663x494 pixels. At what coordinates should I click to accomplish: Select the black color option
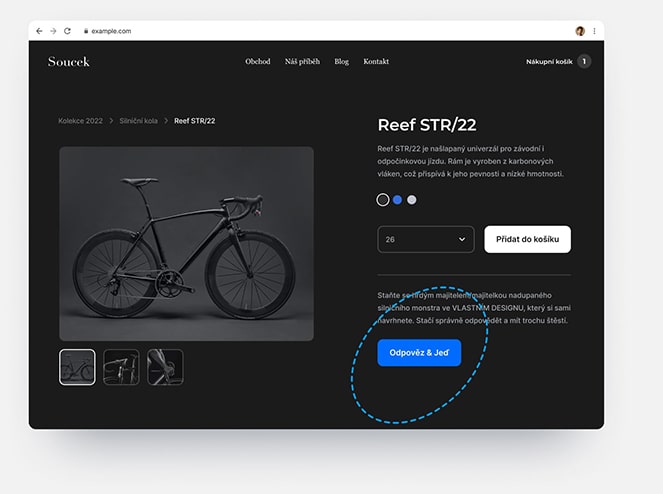click(x=383, y=200)
